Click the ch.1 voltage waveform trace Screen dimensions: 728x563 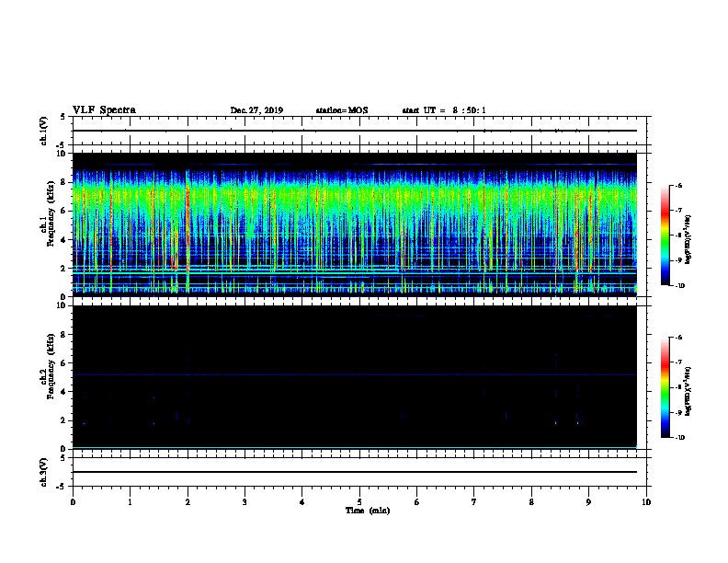pyautogui.click(x=355, y=131)
